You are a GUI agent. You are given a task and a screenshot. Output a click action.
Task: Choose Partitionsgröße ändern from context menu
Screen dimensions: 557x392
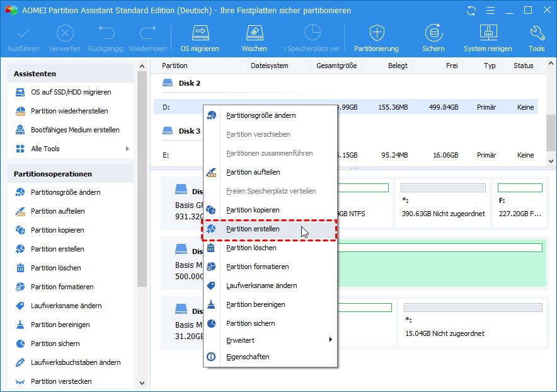pyautogui.click(x=270, y=115)
